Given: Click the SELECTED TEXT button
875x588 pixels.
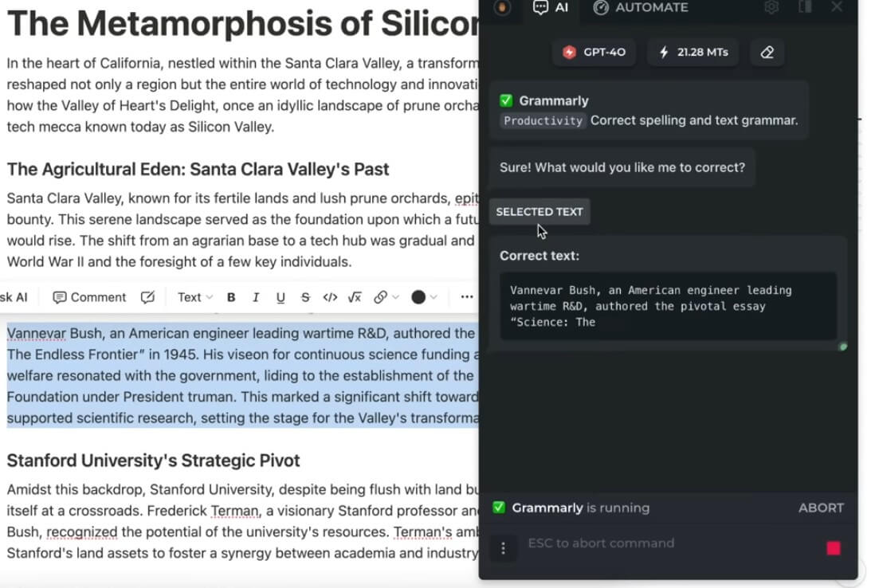Looking at the screenshot, I should tap(539, 212).
